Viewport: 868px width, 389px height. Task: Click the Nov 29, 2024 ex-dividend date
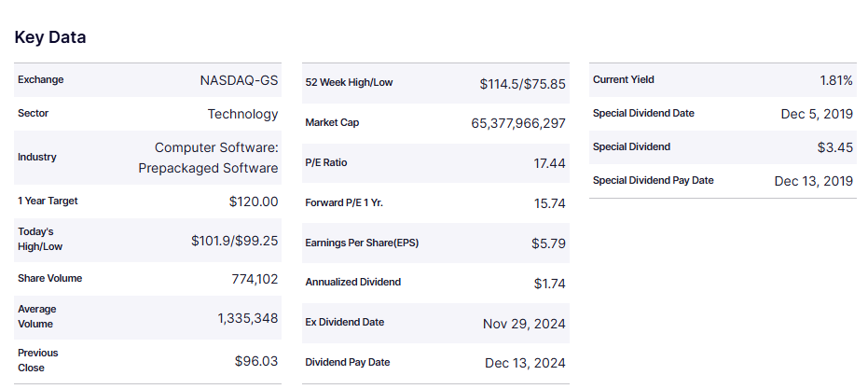tap(524, 324)
